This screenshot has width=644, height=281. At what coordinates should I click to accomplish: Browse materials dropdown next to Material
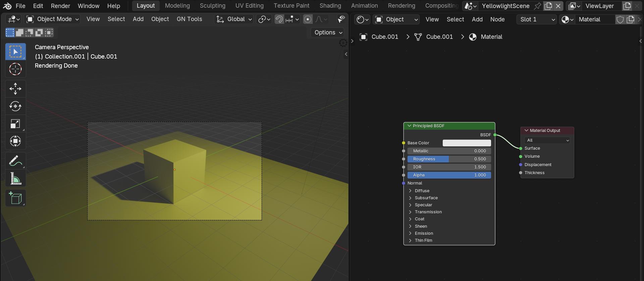point(567,19)
